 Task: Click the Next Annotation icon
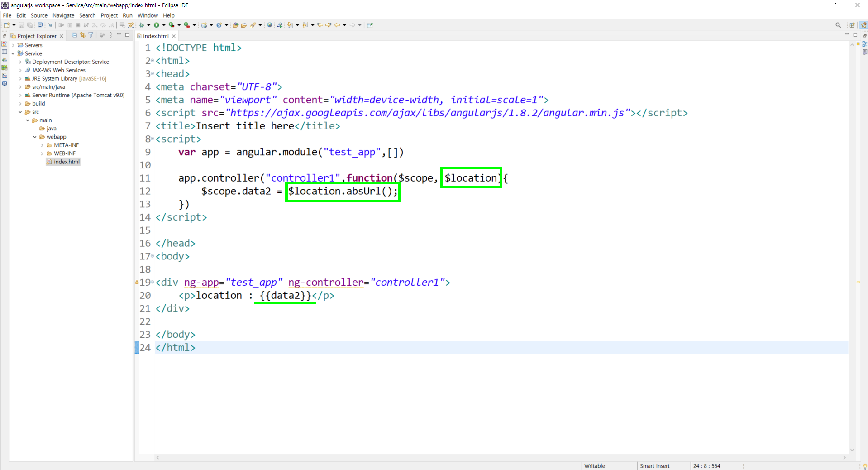(x=290, y=25)
